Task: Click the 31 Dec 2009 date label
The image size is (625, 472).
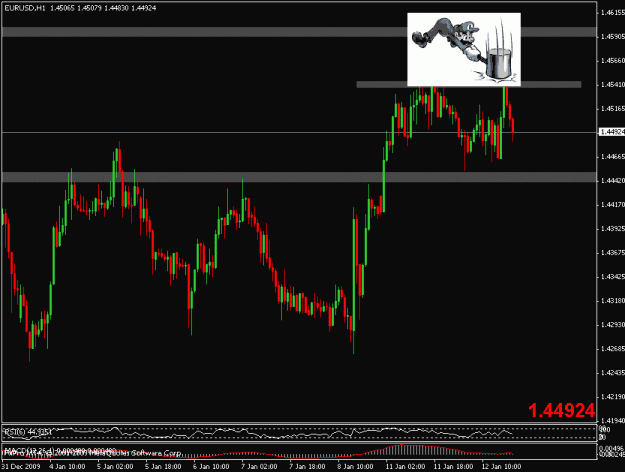Action: (21, 466)
